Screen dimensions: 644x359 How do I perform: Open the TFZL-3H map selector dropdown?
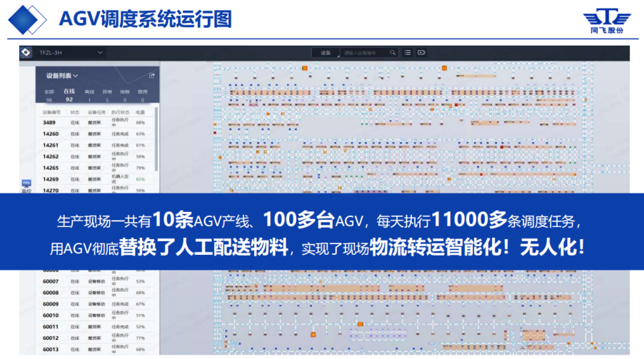pyautogui.click(x=71, y=53)
